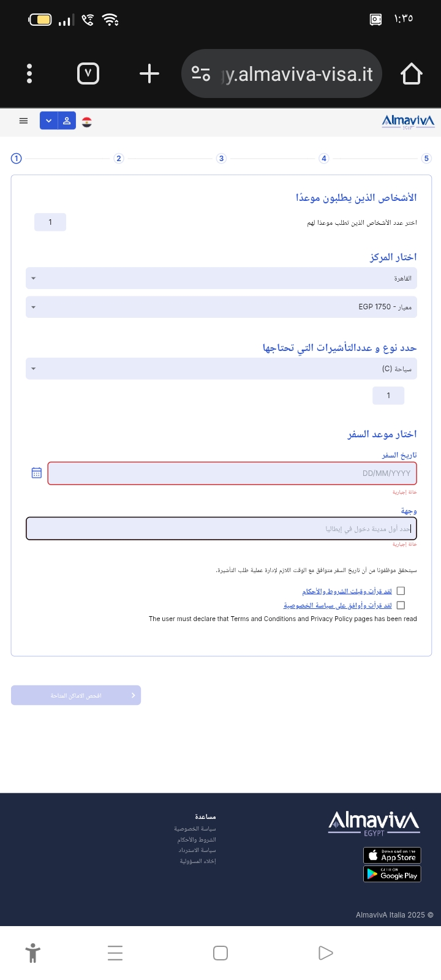Click the App Store download badge
The image size is (441, 980).
[392, 855]
